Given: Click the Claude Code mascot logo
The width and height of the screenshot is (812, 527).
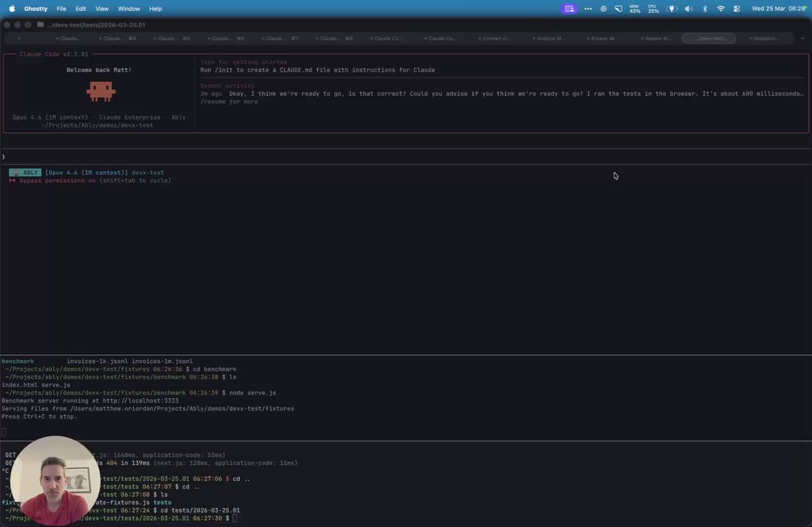Looking at the screenshot, I should click(x=100, y=91).
